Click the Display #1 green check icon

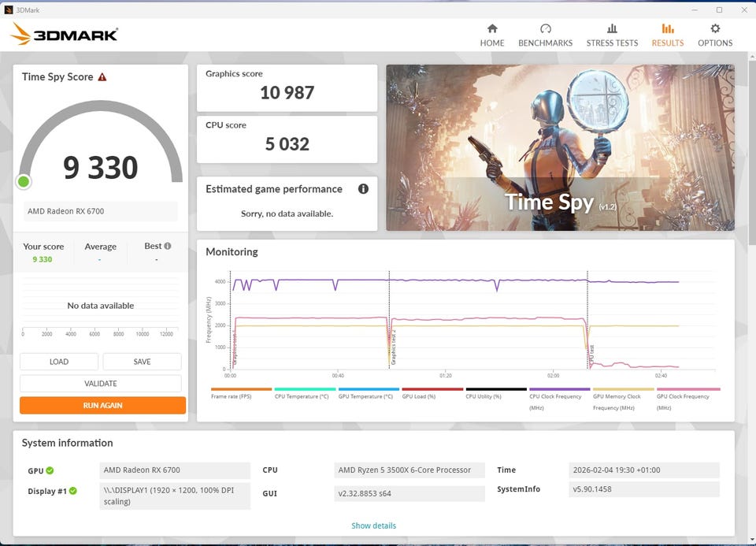72,491
